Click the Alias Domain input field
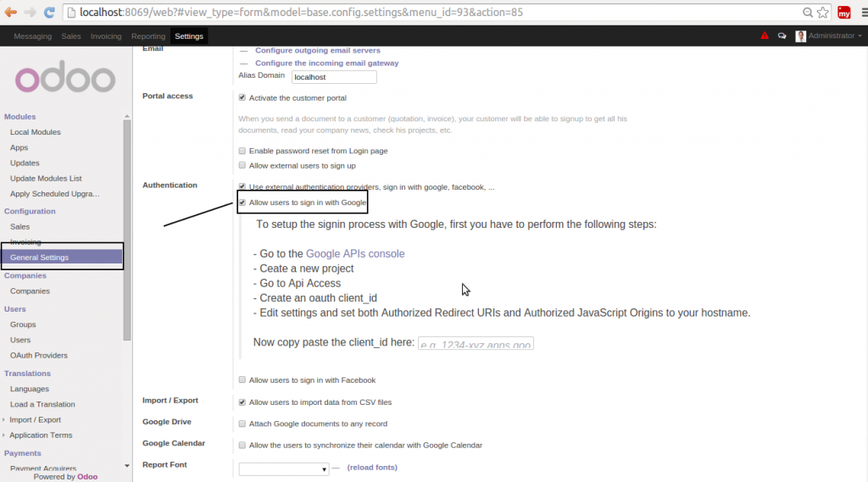This screenshot has height=482, width=868. click(334, 77)
